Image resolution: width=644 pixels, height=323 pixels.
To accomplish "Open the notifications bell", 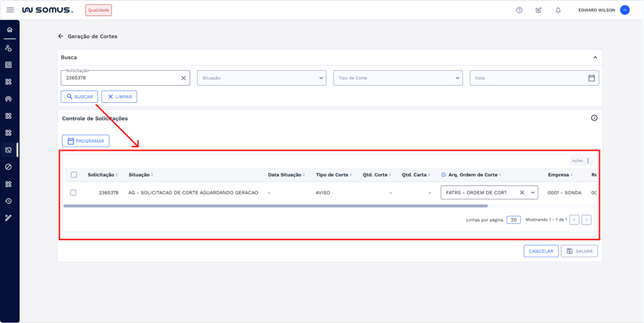I will click(x=558, y=10).
